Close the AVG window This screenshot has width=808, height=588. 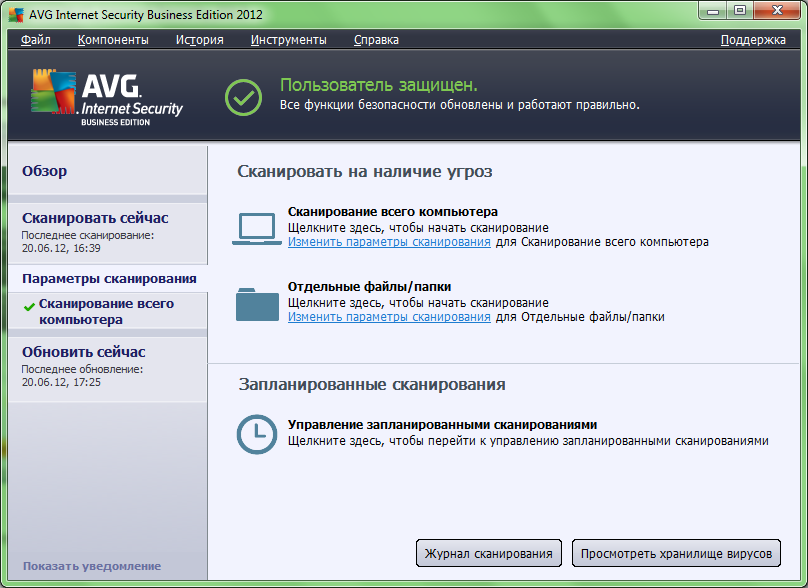pos(778,11)
